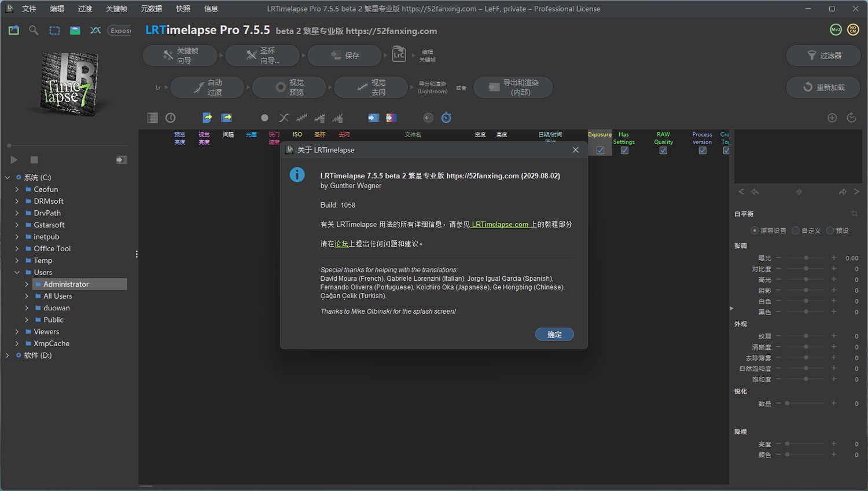Expand the Administrator folder

[x=27, y=284]
